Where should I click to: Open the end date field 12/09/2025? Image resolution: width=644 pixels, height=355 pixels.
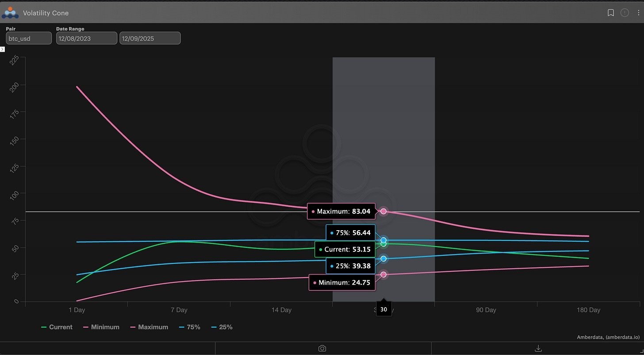149,38
